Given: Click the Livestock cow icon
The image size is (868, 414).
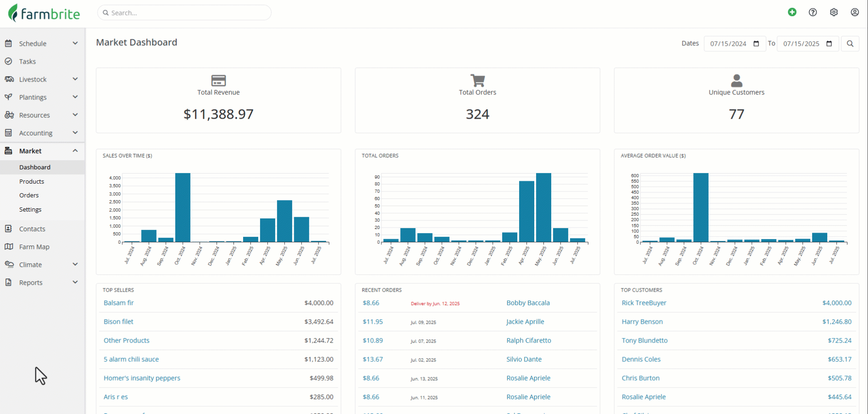Looking at the screenshot, I should tap(9, 79).
